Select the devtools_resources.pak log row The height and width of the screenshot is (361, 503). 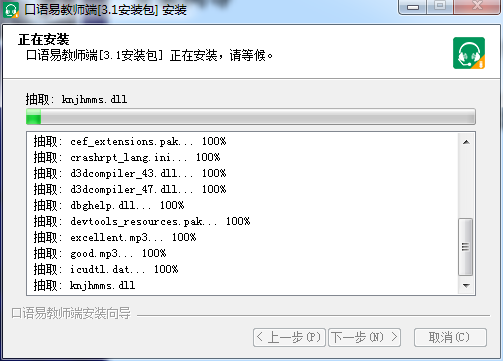(142, 221)
